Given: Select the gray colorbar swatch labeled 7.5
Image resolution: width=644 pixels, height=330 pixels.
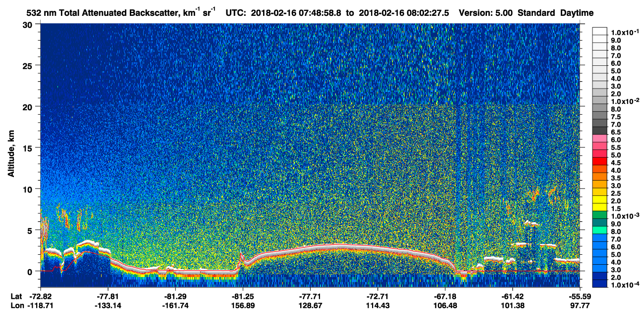Looking at the screenshot, I should coord(599,116).
